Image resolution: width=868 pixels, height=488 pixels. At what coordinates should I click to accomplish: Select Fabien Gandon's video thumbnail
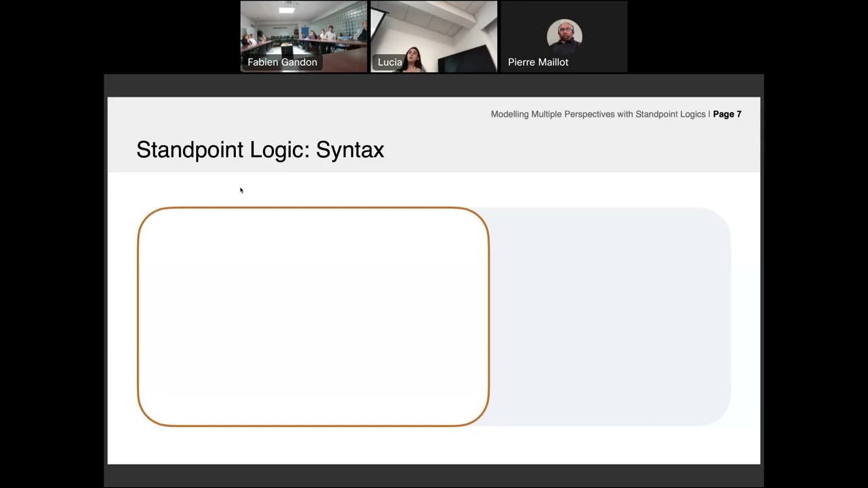coord(304,37)
